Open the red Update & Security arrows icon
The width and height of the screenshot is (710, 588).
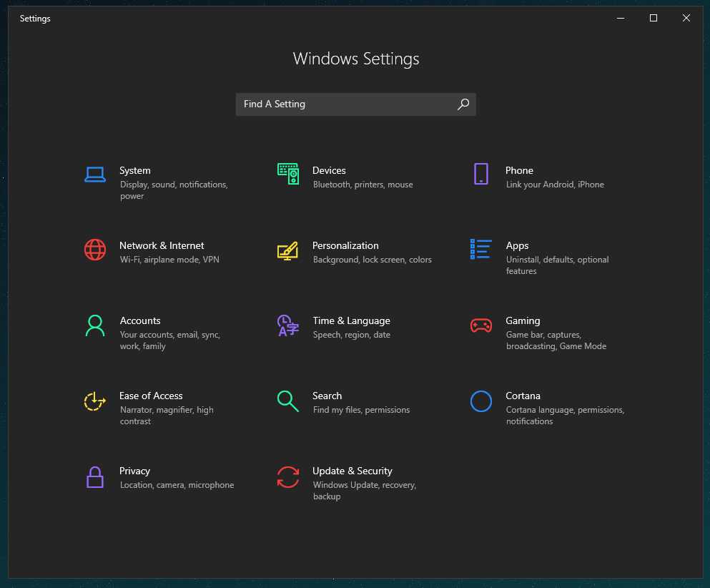pos(288,477)
